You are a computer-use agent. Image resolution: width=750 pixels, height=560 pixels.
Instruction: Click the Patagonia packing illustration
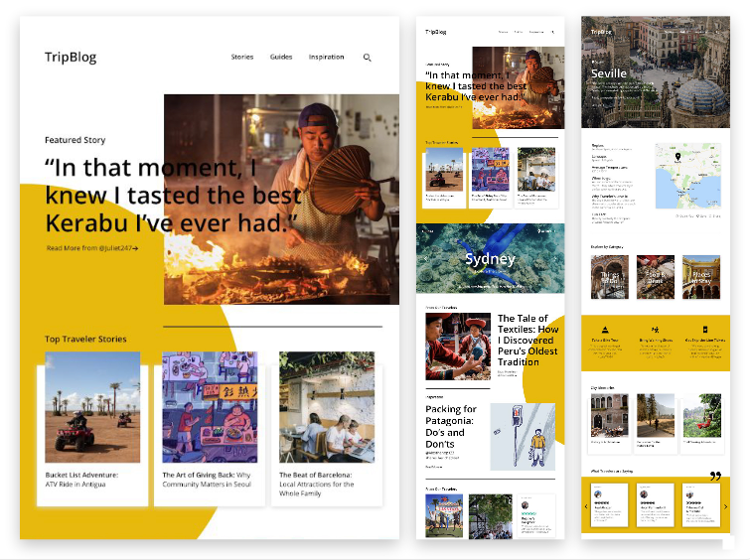pos(523,437)
